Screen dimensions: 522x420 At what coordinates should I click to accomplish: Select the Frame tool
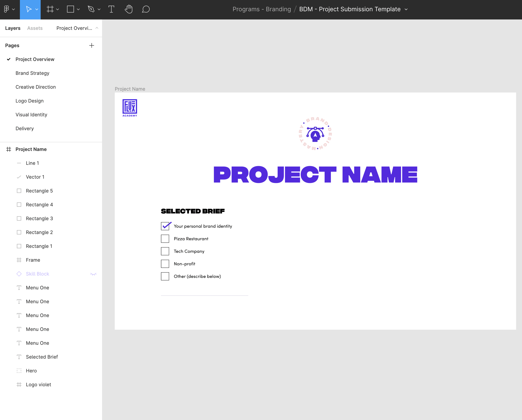pyautogui.click(x=50, y=9)
